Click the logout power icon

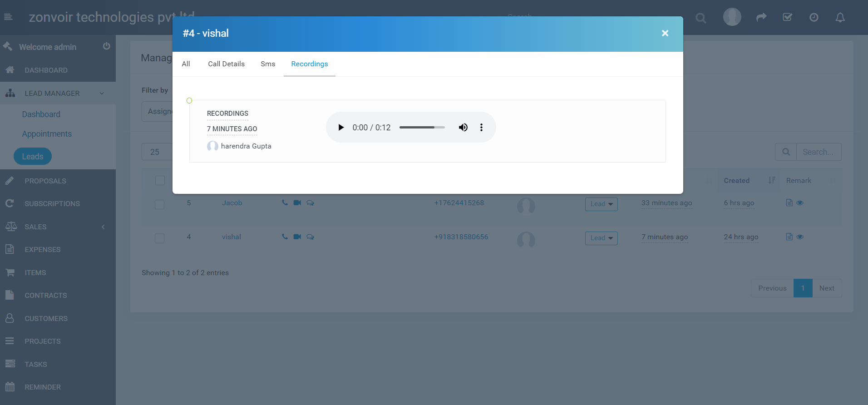point(107,46)
